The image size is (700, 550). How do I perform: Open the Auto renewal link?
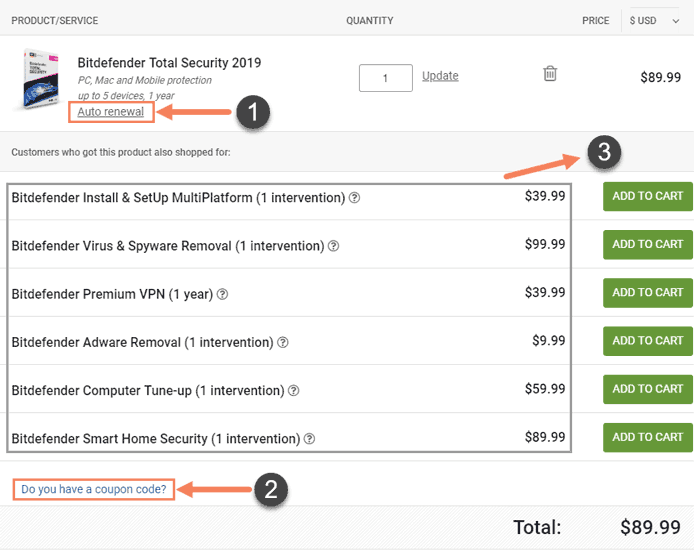tap(112, 112)
